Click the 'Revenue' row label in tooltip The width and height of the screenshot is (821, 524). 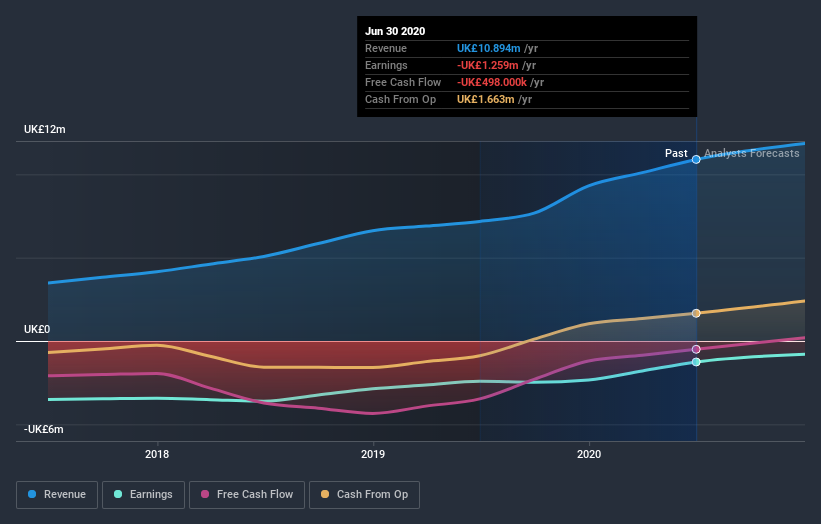pos(386,48)
